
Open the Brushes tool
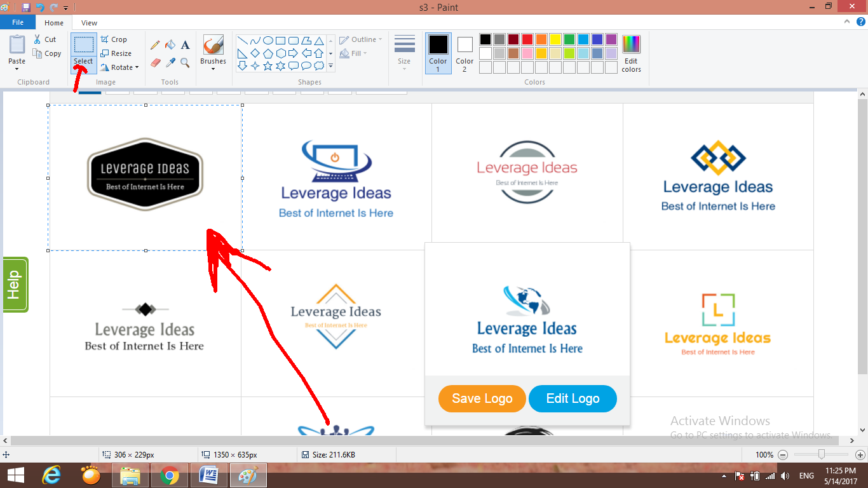point(213,51)
